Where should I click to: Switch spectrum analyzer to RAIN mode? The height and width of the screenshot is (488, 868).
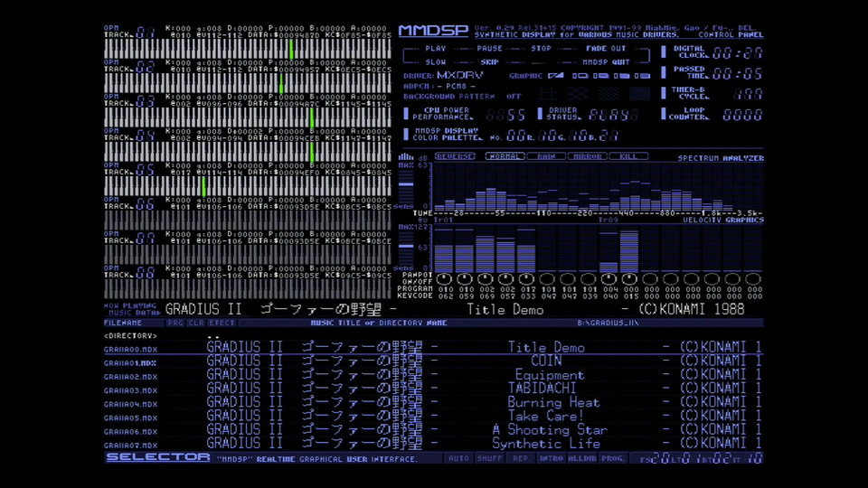(546, 156)
